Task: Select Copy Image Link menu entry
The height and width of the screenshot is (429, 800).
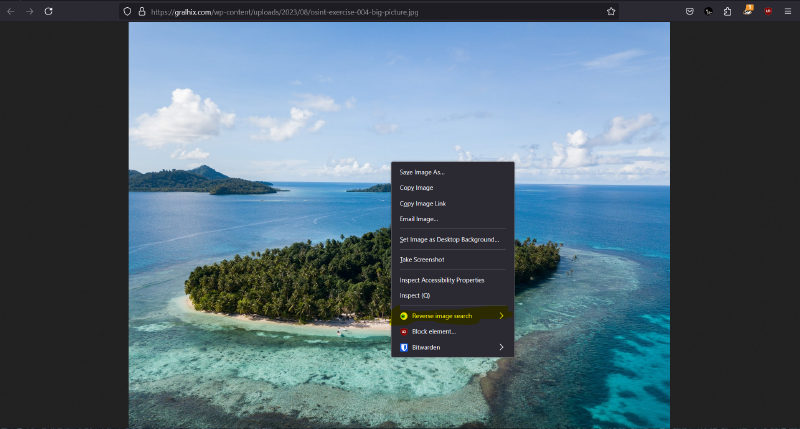Action: tap(422, 203)
